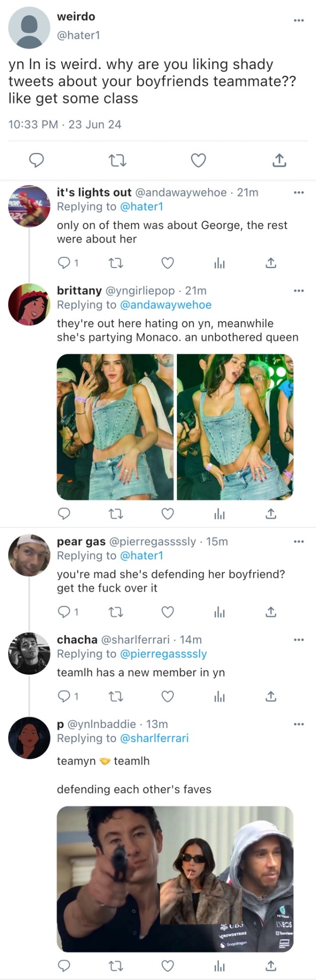The width and height of the screenshot is (316, 980).
Task: Share chacha's teamlh tweet
Action: click(x=271, y=696)
